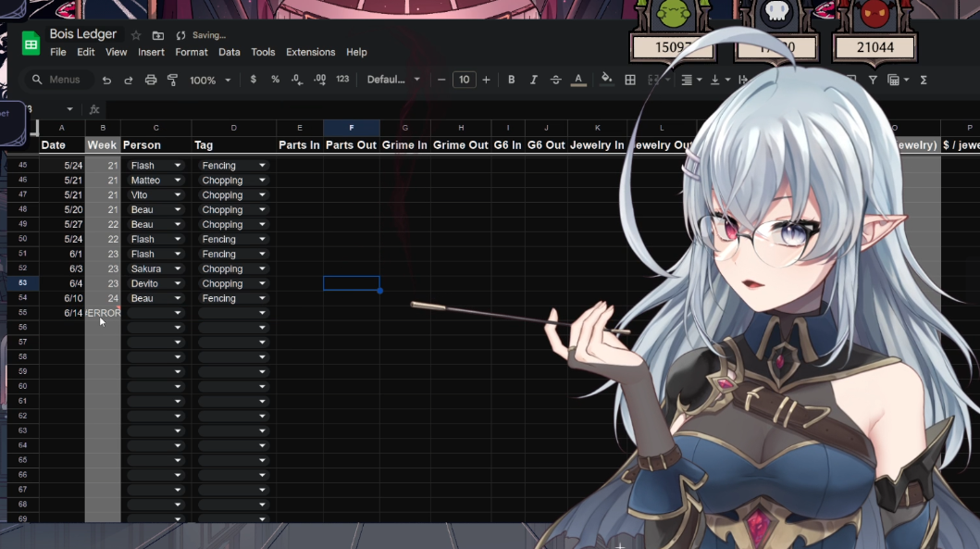Screen dimensions: 980x549
Task: Click the selected cell F53
Action: click(352, 283)
